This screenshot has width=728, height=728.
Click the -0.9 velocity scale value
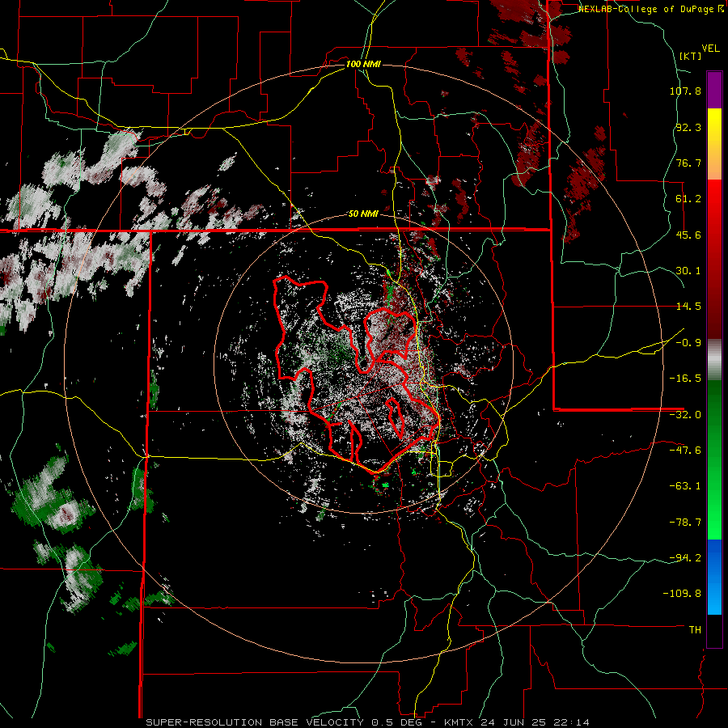click(x=688, y=343)
